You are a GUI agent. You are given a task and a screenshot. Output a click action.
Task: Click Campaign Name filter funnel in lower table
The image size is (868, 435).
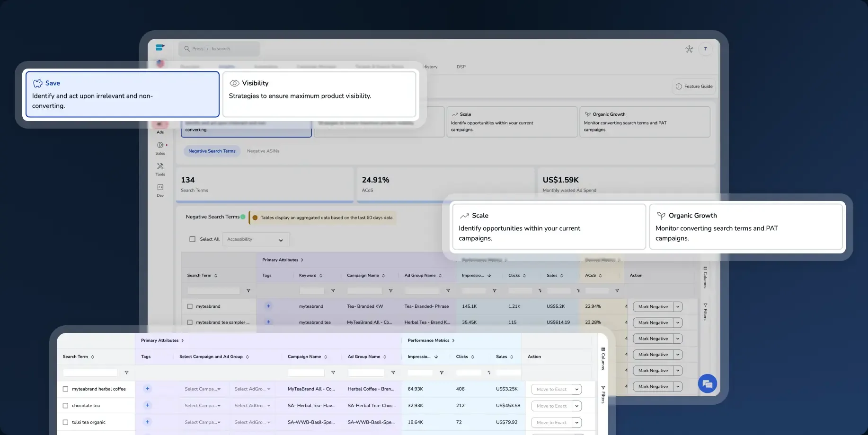pyautogui.click(x=333, y=373)
